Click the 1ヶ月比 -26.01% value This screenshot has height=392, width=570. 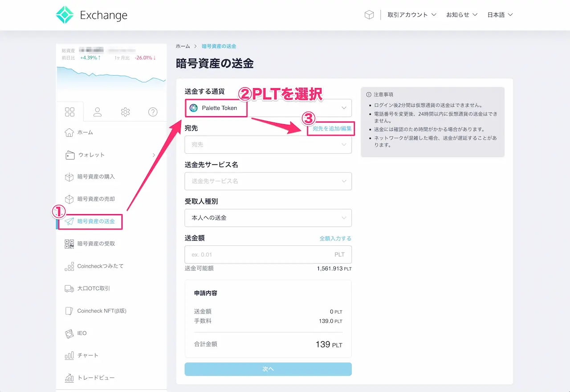point(145,58)
